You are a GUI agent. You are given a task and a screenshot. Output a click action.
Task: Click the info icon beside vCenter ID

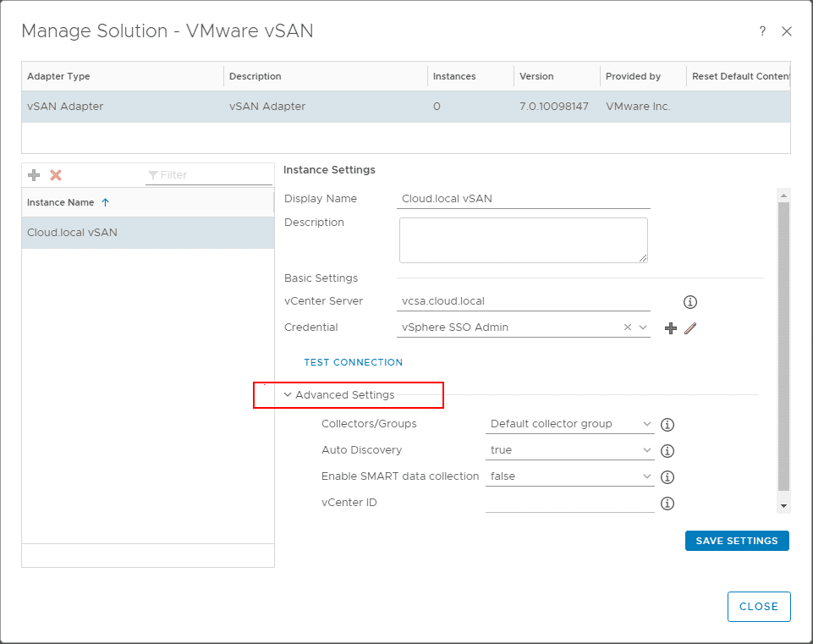tap(667, 504)
